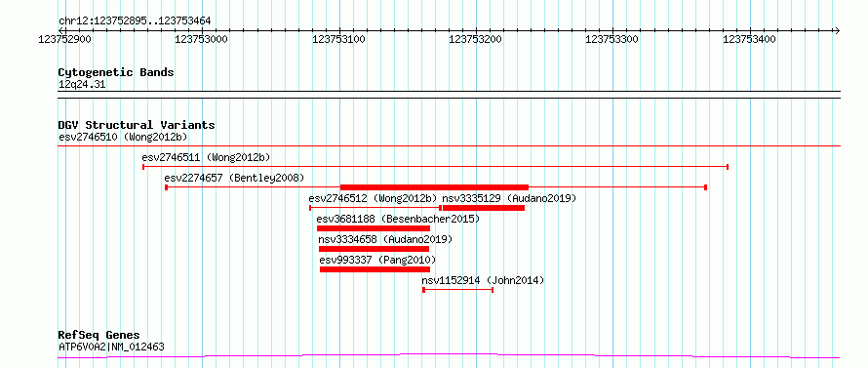Click the 12q24.31 cytogenetic band label
Image resolution: width=868 pixels, height=368 pixels.
tap(82, 85)
